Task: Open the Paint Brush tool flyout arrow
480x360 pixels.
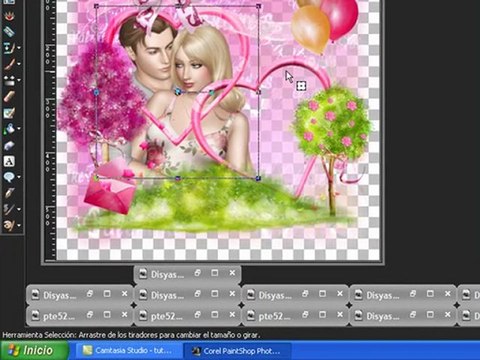Action: click(x=19, y=64)
